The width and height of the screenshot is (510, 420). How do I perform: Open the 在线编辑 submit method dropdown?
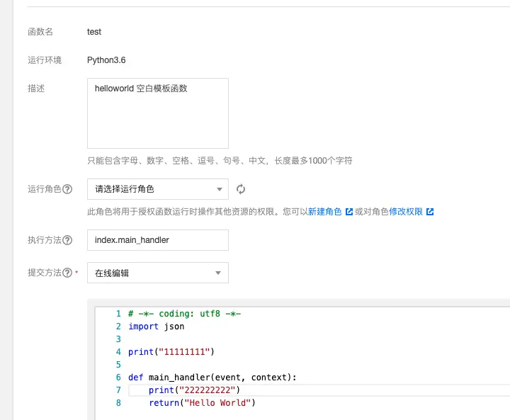point(158,273)
